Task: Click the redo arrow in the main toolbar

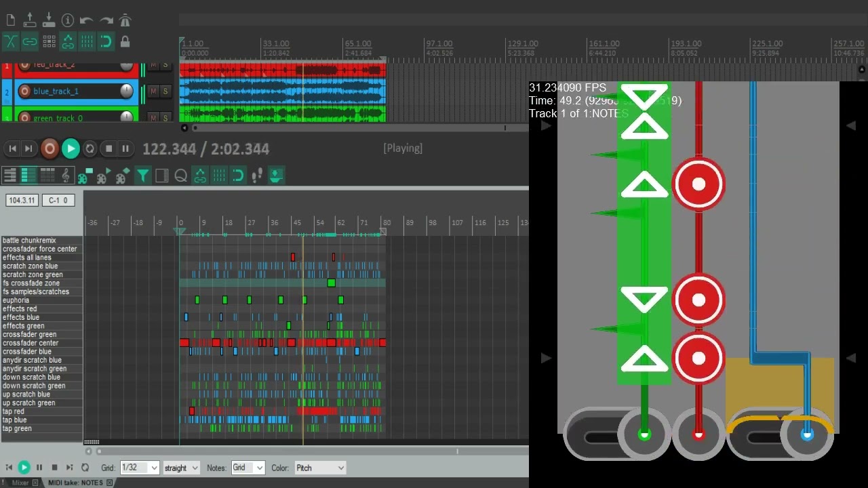Action: click(106, 21)
